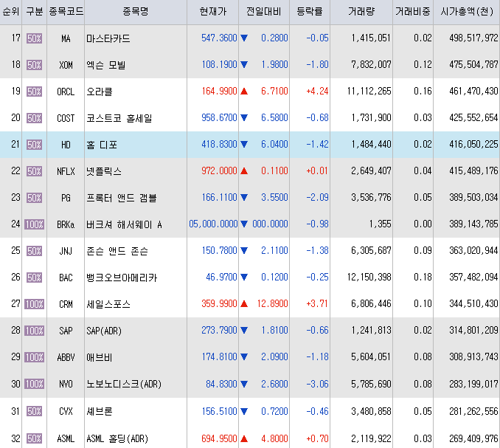The height and width of the screenshot is (448, 500).
Task: Sort by the 거래비중 column header
Action: pyautogui.click(x=413, y=12)
